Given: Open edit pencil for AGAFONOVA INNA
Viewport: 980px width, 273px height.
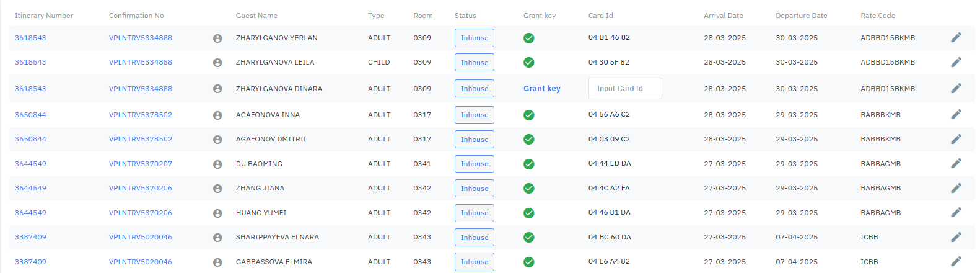Looking at the screenshot, I should pyautogui.click(x=956, y=115).
